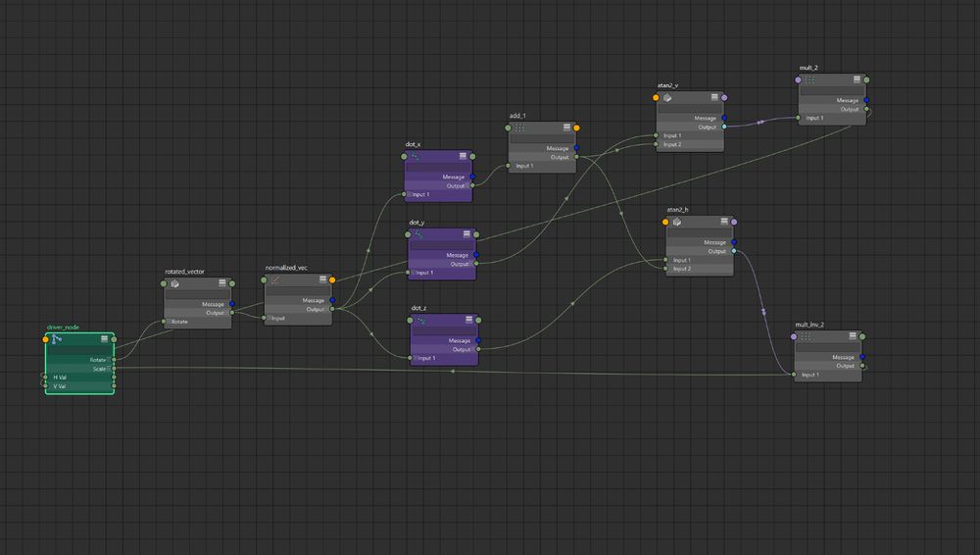Click the joint icon on driver_node
This screenshot has height=555, width=980.
click(x=56, y=339)
